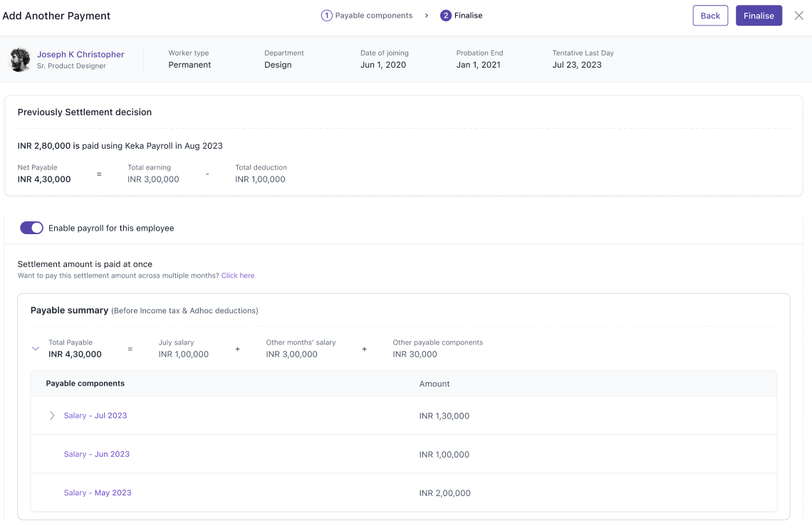Click the Amount column header

tap(434, 384)
